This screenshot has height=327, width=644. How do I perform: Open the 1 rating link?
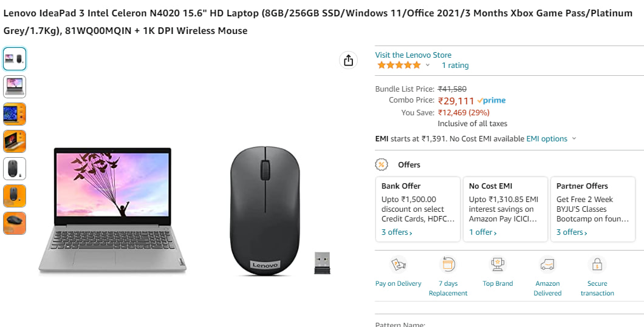455,66
